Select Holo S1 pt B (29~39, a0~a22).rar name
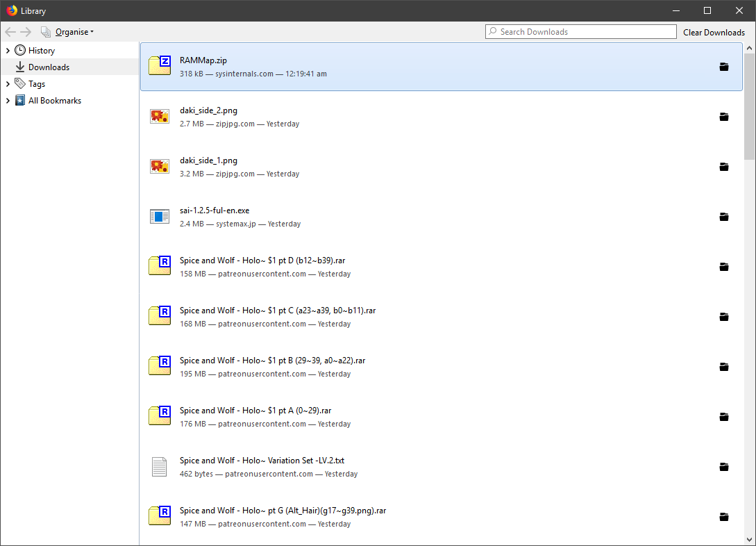The width and height of the screenshot is (756, 546). click(272, 361)
